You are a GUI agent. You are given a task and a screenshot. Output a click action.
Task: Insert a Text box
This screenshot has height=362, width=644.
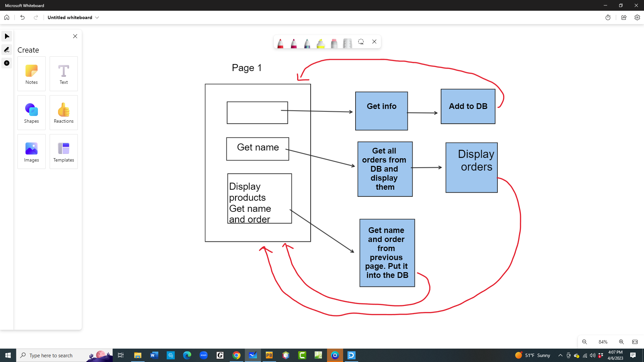64,74
